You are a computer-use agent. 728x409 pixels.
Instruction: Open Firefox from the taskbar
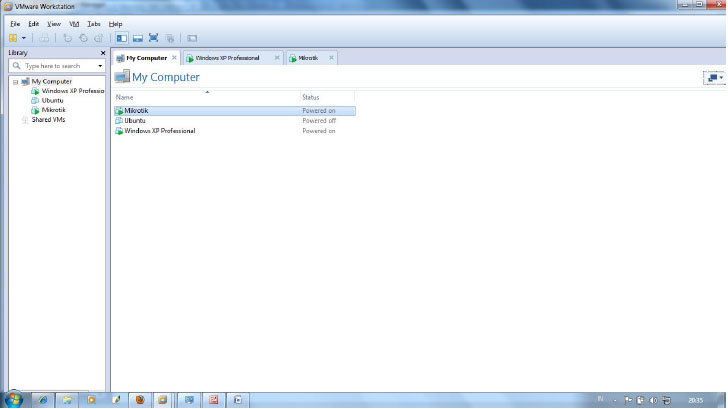click(140, 400)
